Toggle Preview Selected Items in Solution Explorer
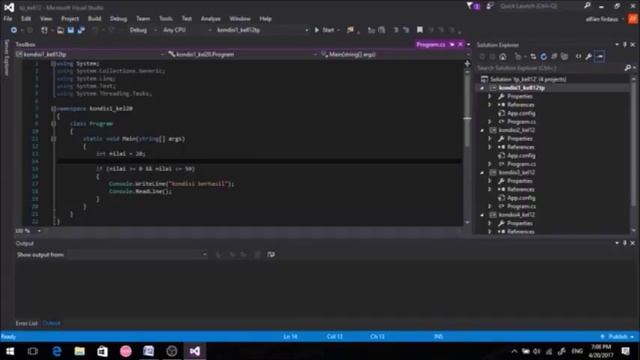The height and width of the screenshot is (360, 640). pos(600,56)
